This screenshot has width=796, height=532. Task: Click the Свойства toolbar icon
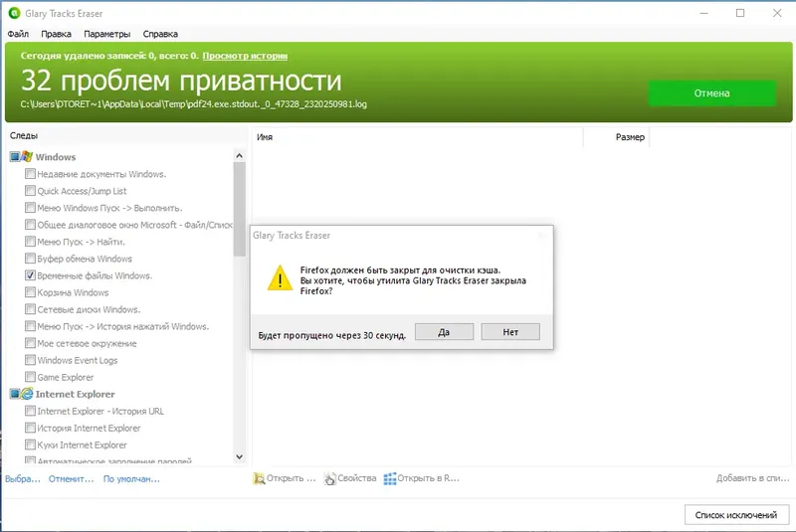(x=330, y=478)
